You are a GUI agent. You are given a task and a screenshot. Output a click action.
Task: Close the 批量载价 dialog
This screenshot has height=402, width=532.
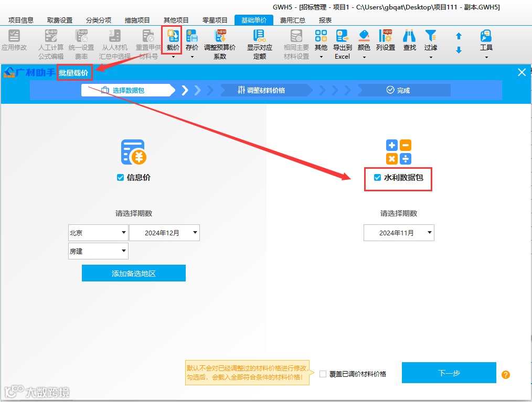tap(522, 72)
